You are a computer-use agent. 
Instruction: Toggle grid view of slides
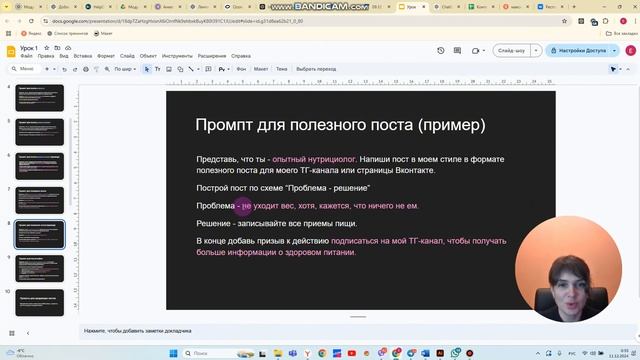point(12,333)
